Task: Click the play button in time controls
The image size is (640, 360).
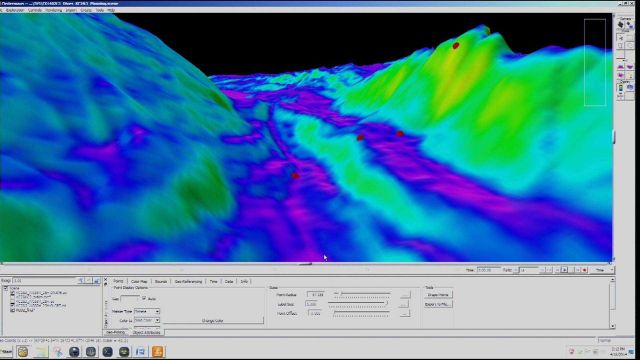Action: click(x=564, y=270)
